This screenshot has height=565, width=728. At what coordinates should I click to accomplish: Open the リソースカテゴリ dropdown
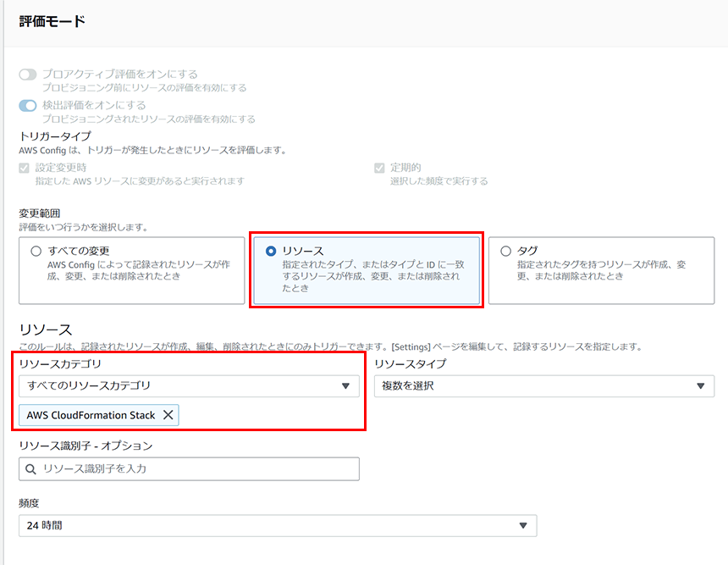click(189, 386)
